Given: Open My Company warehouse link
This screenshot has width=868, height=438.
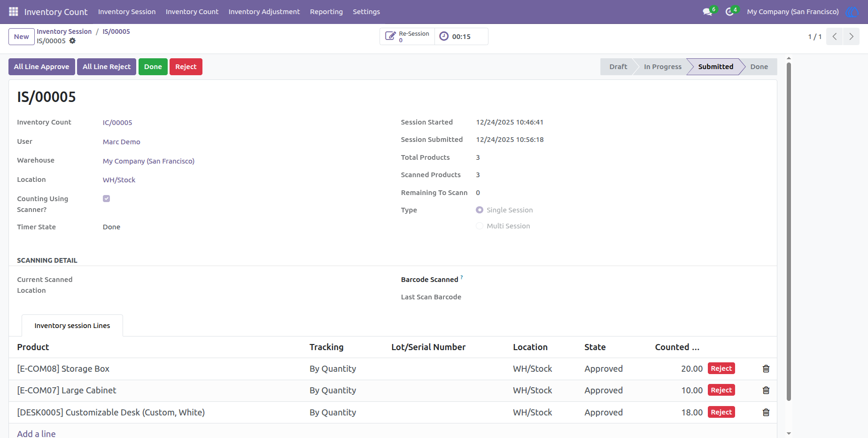Looking at the screenshot, I should [148, 161].
